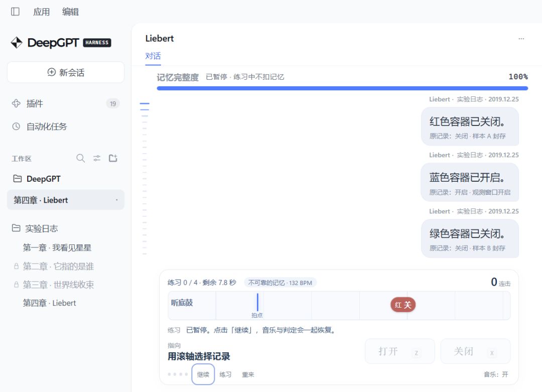Click the HARNESS badge

tap(97, 43)
